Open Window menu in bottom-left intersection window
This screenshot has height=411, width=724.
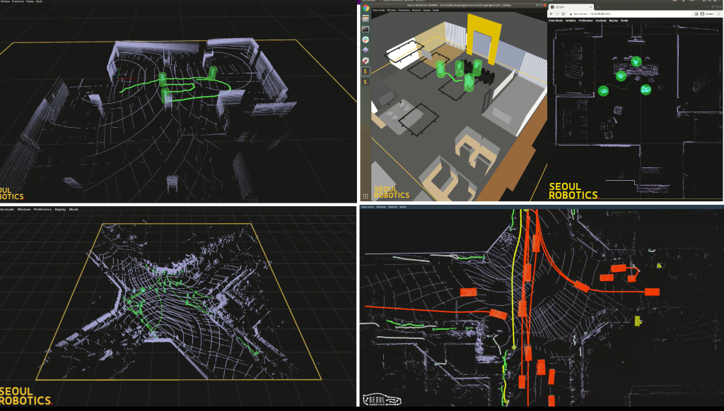(24, 209)
